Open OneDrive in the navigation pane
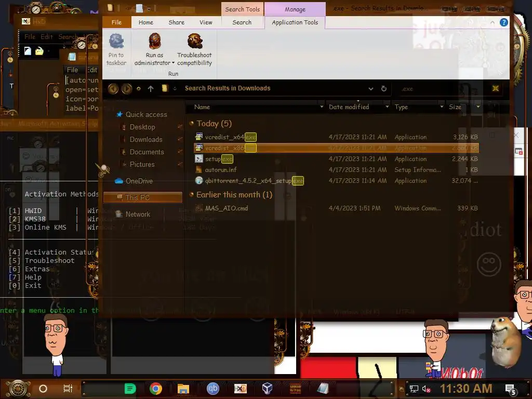The height and width of the screenshot is (399, 532). 139,181
